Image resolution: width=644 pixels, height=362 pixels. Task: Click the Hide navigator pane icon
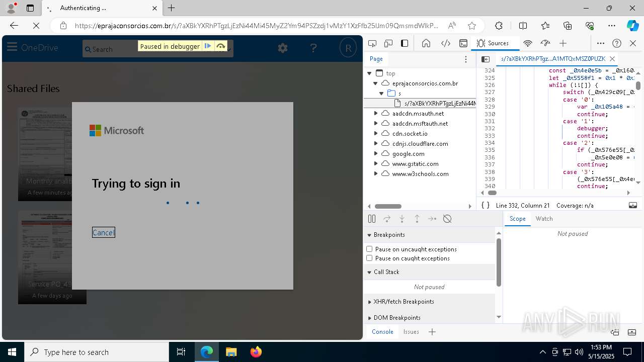[x=486, y=59]
